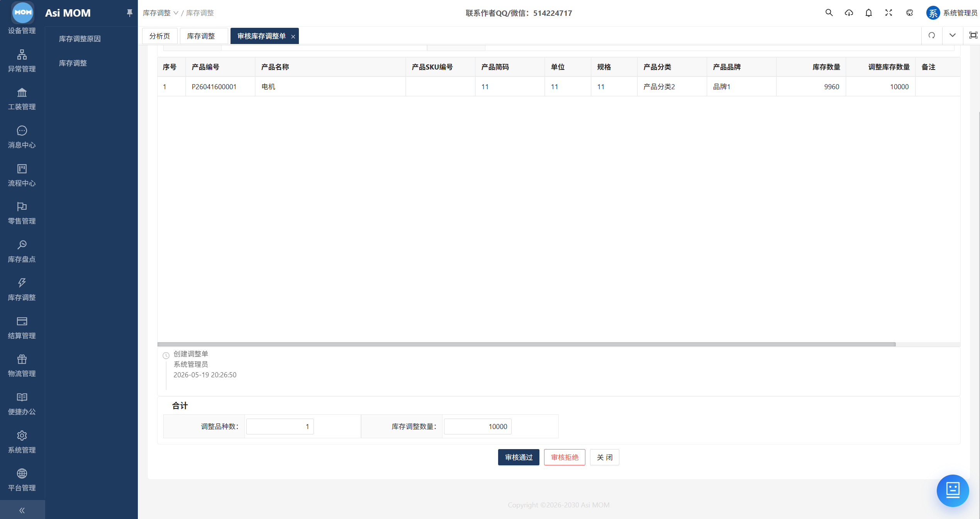This screenshot has width=980, height=519.
Task: Click the 创建调整单 timeline entry
Action: 191,354
